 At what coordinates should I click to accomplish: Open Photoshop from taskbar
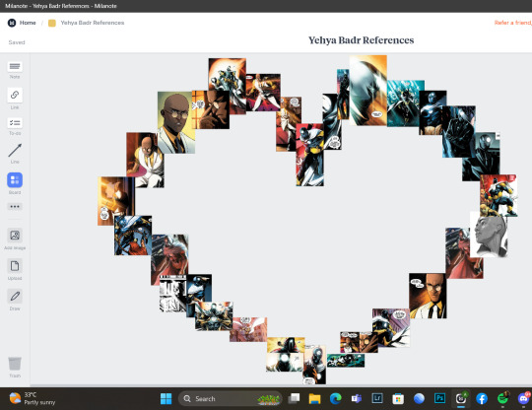coord(439,398)
